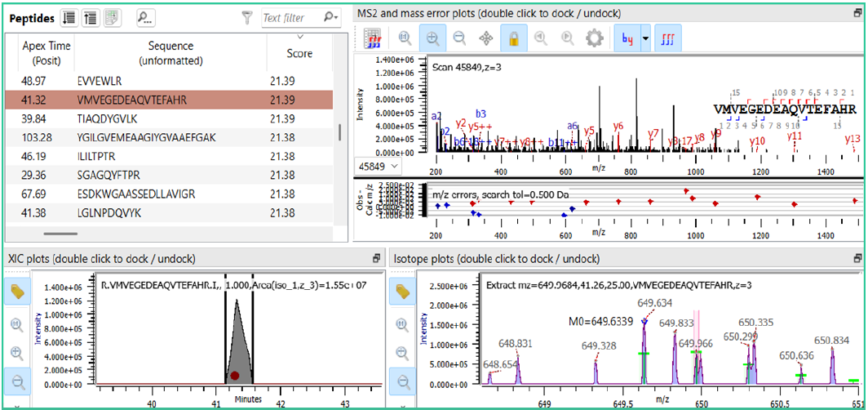Image resolution: width=868 pixels, height=410 pixels.
Task: Click the zoom in magnifier in XIC plots
Action: pos(17,353)
